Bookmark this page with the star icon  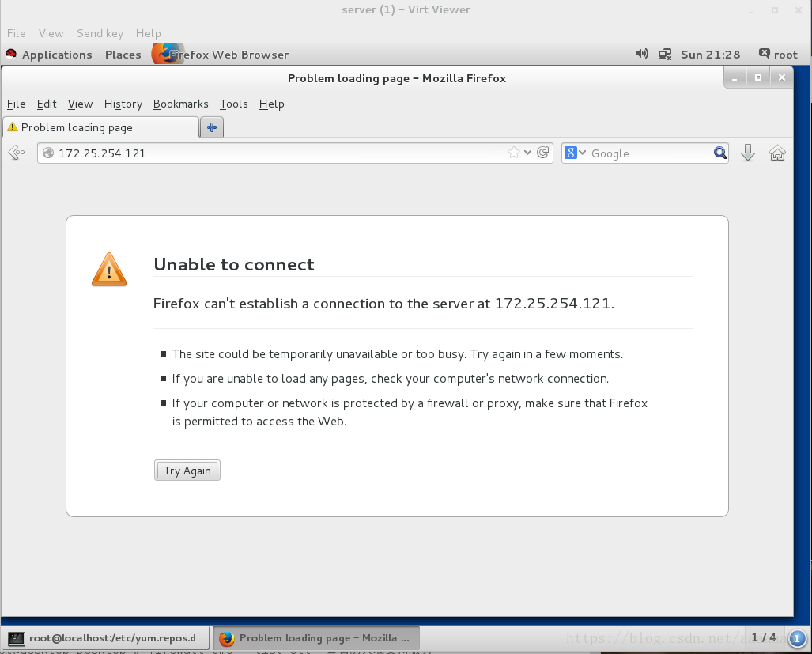(x=514, y=153)
